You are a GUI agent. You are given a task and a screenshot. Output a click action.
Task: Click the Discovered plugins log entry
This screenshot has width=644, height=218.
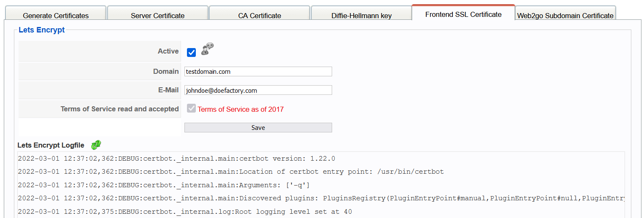[x=321, y=198]
